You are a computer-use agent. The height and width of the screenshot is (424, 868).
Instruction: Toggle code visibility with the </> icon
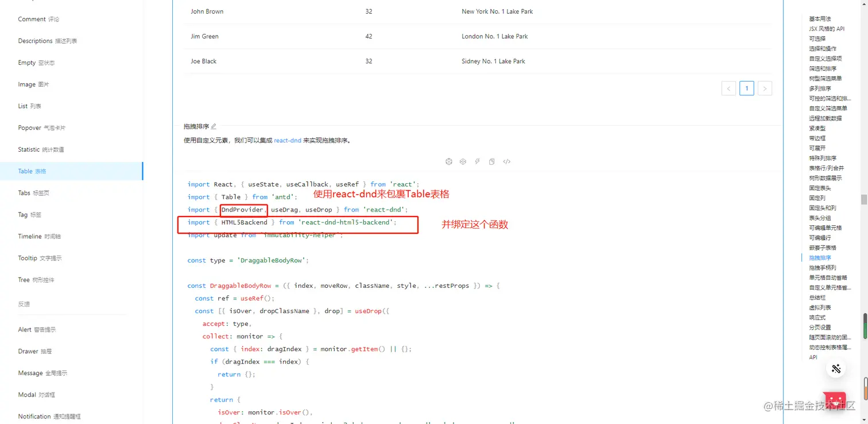click(x=506, y=161)
